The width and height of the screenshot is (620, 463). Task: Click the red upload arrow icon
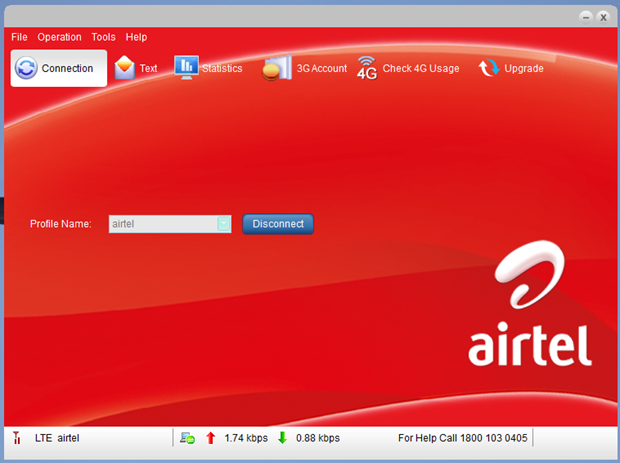click(210, 438)
